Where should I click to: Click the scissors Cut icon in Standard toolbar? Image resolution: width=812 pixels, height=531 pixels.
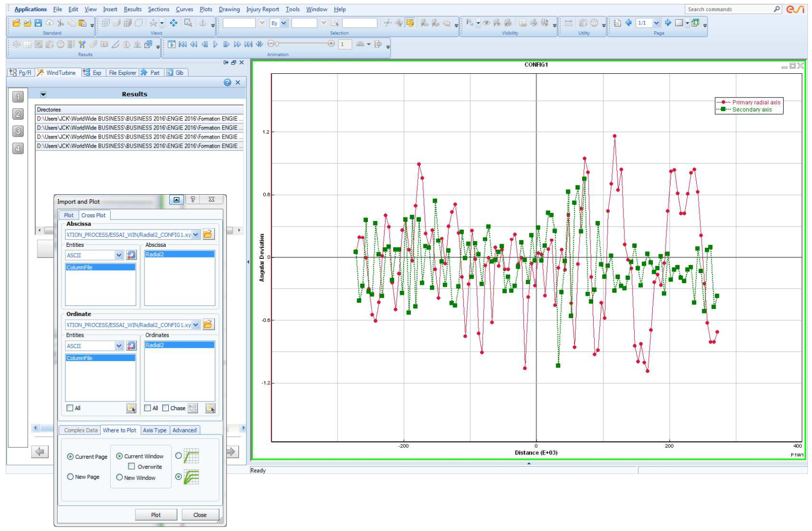(60, 23)
